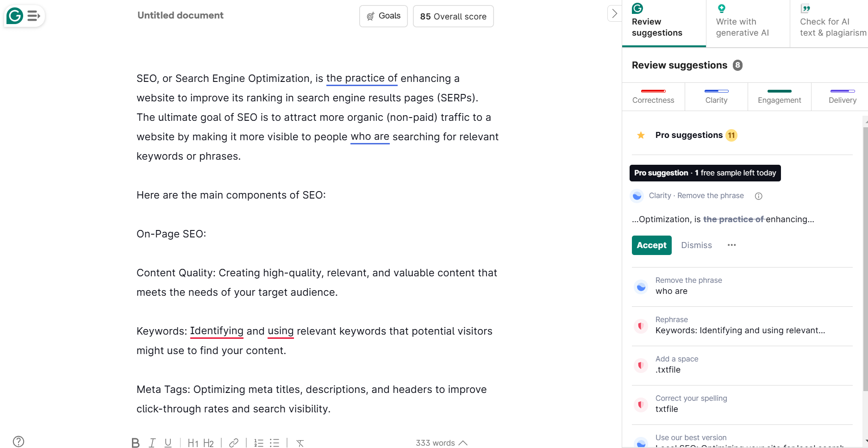The height and width of the screenshot is (448, 868).
Task: Apply italic formatting
Action: pos(152,443)
